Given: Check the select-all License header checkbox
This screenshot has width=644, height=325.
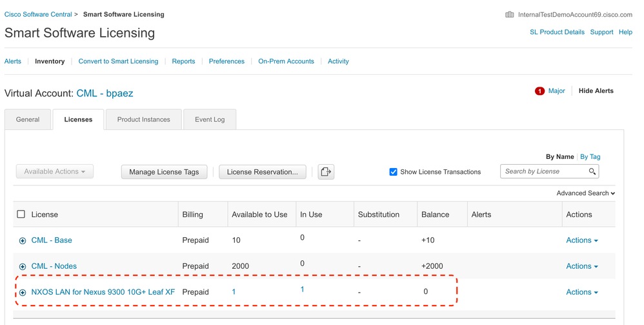Looking at the screenshot, I should (x=21, y=215).
